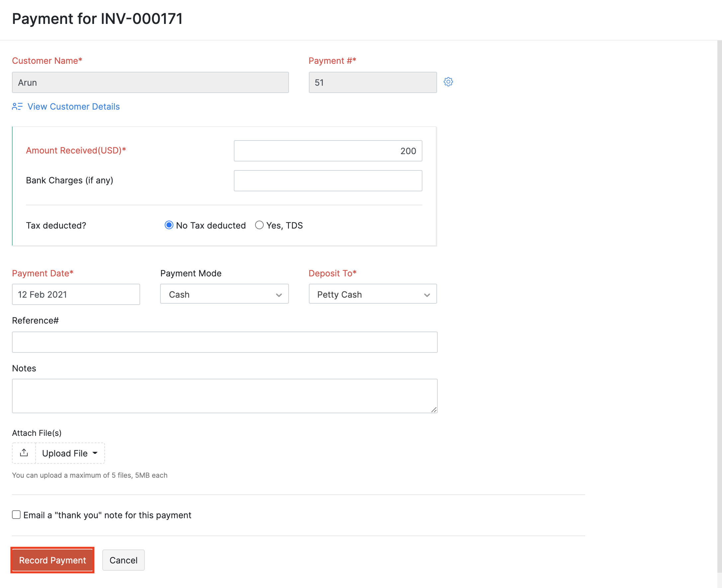Expand the Deposit To selector
The image size is (722, 588).
[372, 294]
